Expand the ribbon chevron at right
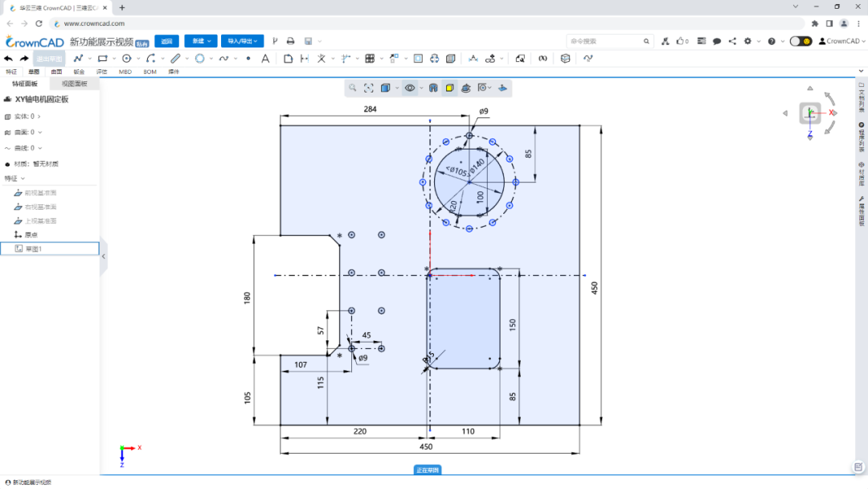This screenshot has width=868, height=489. pyautogui.click(x=861, y=72)
